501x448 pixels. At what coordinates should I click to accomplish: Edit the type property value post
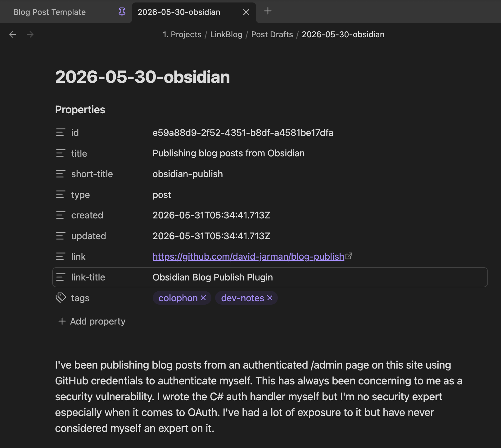(162, 195)
